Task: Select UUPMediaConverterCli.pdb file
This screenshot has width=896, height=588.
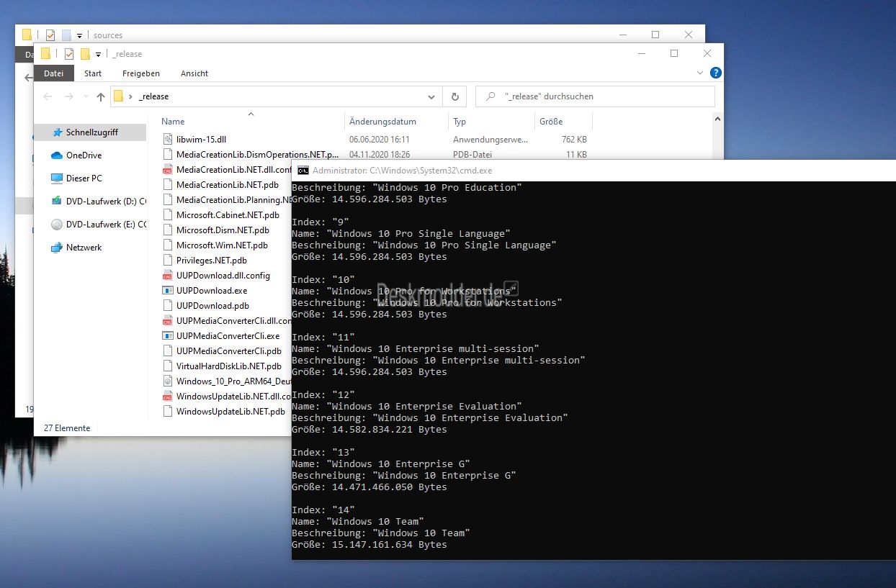Action: pyautogui.click(x=229, y=351)
